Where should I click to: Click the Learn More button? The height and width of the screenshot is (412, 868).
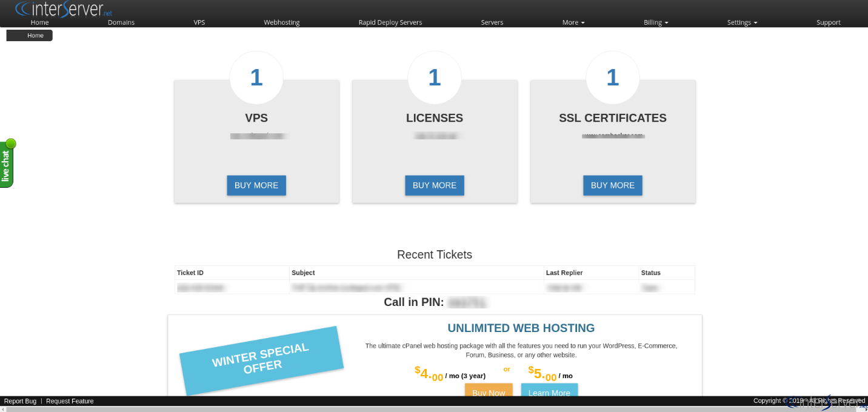tap(549, 390)
